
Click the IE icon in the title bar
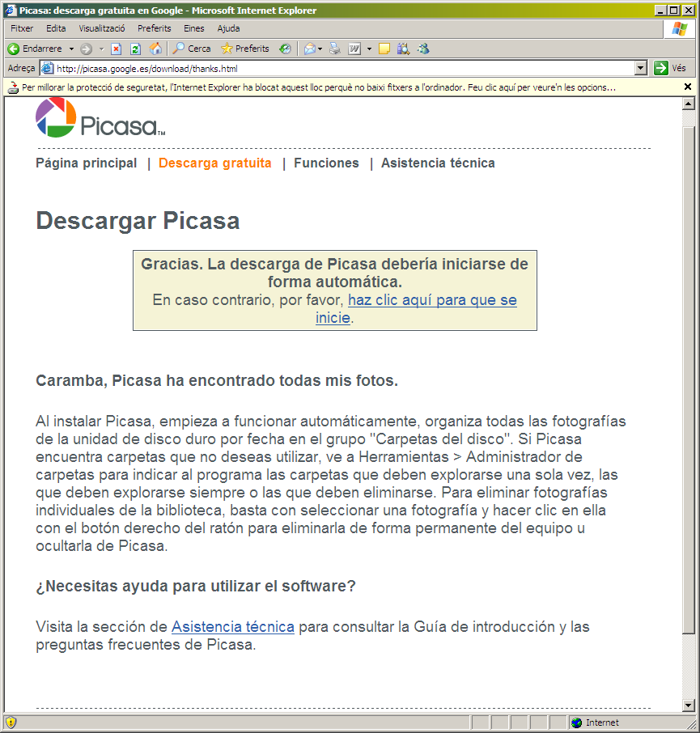[x=11, y=11]
